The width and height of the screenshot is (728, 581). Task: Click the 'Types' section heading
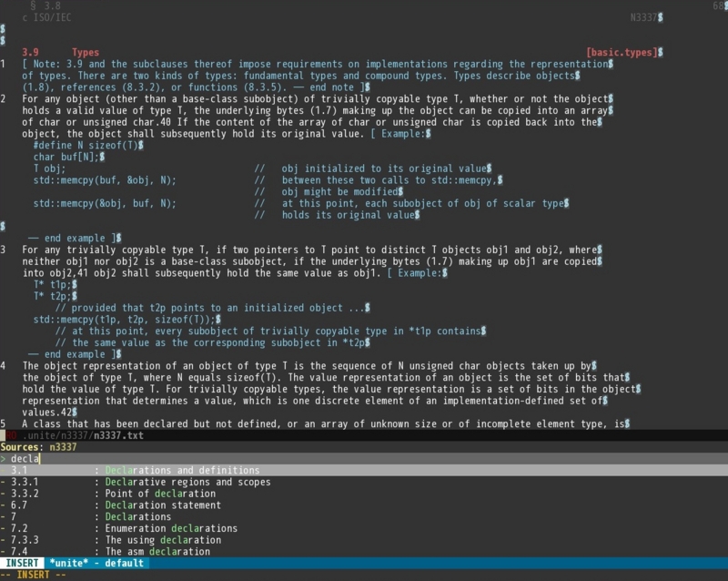[86, 52]
